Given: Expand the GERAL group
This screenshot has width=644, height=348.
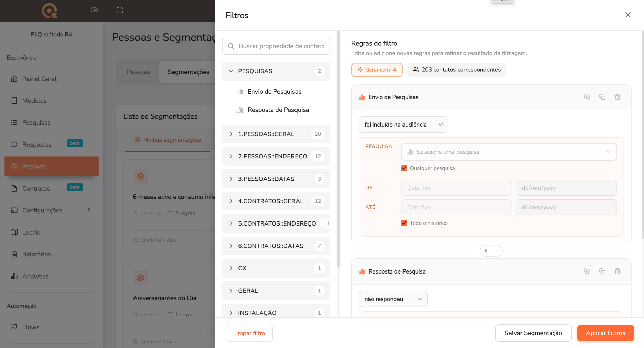Looking at the screenshot, I should click(x=276, y=291).
